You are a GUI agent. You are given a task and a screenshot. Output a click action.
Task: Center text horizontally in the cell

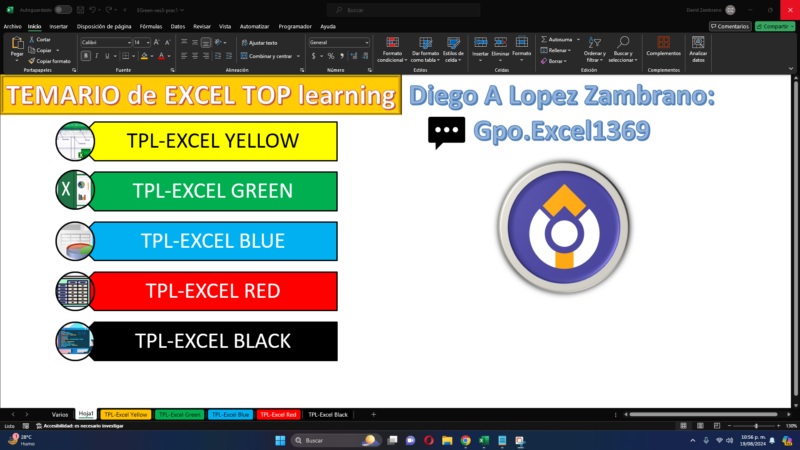coord(195,56)
